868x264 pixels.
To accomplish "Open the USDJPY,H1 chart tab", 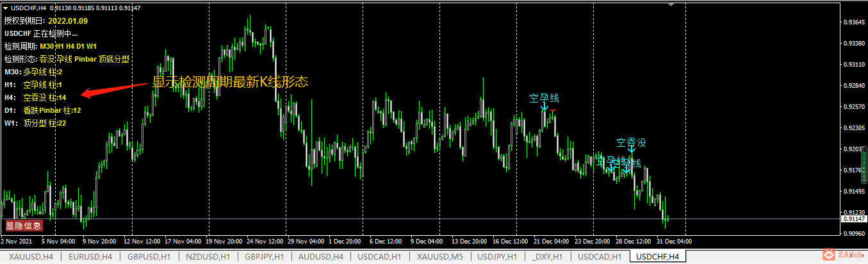I will [x=498, y=256].
